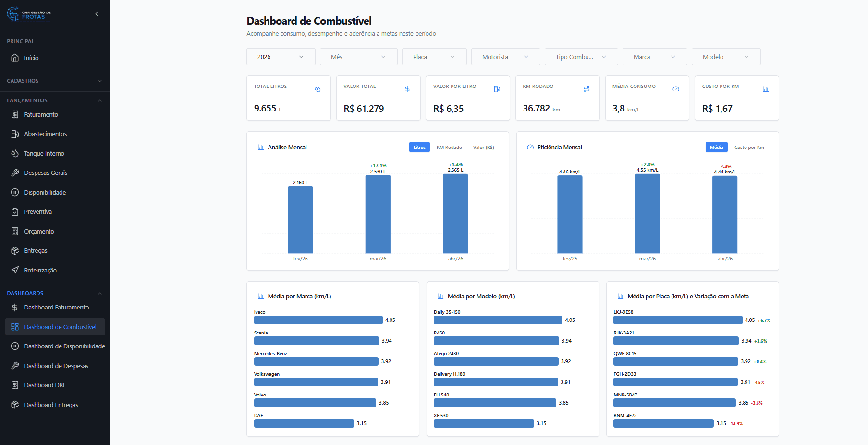The width and height of the screenshot is (868, 445).
Task: Open Despesas Gerais in the sidebar
Action: (x=55, y=173)
